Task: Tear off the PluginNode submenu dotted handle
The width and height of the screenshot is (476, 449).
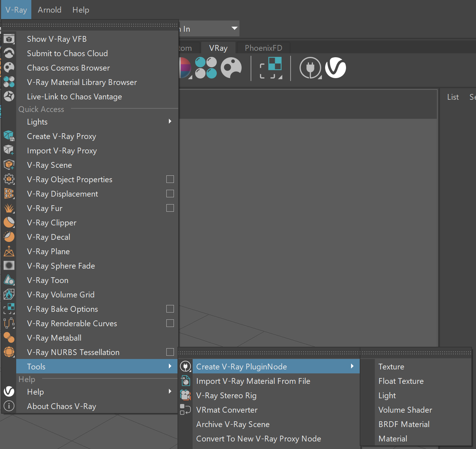Action: point(416,353)
